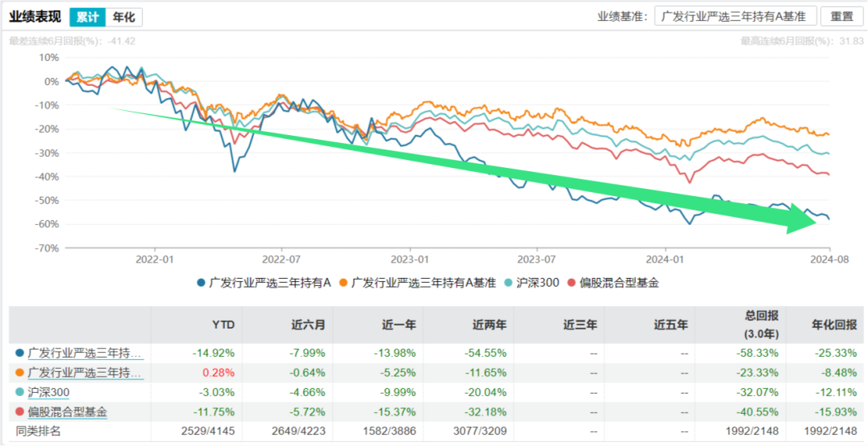Click the orange dot in the chart legend

point(343,282)
